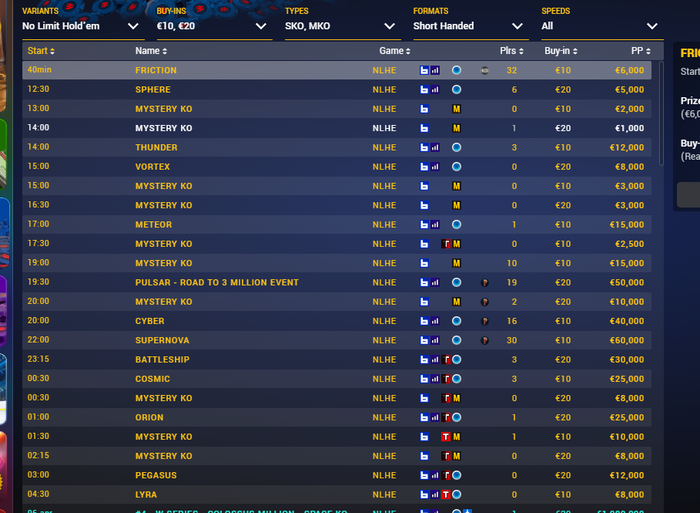700x513 pixels.
Task: Select the CYBER tournament name
Action: point(150,321)
